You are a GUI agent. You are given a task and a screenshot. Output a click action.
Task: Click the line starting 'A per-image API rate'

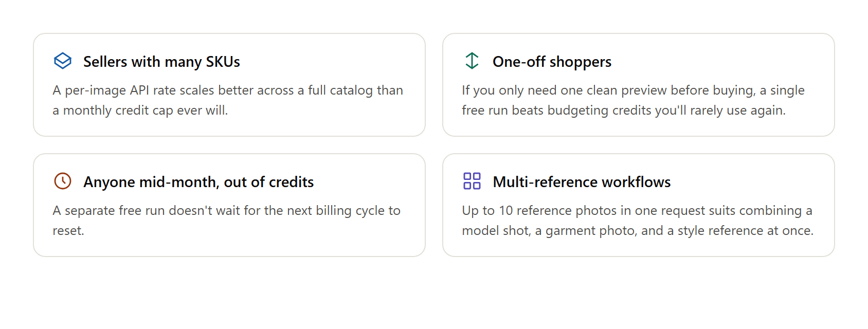click(228, 90)
